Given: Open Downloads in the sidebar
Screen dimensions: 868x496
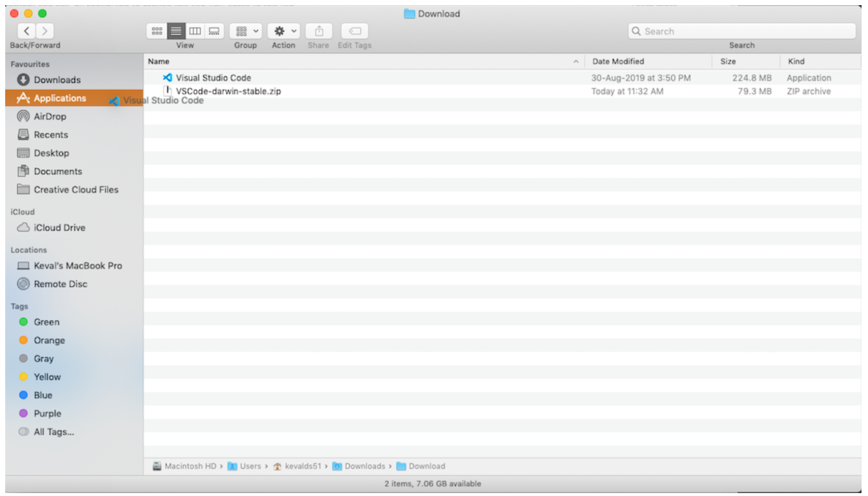Looking at the screenshot, I should (74, 80).
